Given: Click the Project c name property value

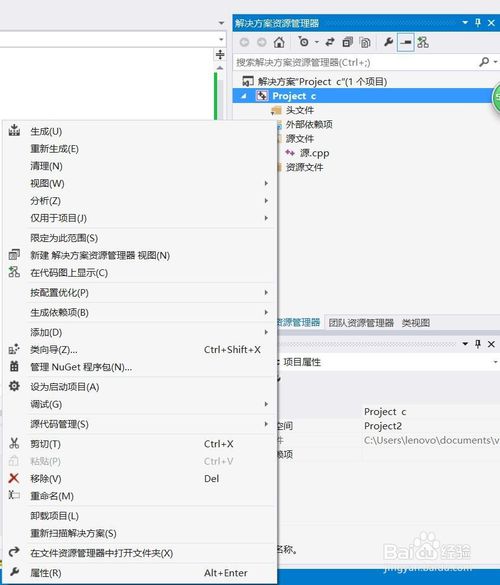Looking at the screenshot, I should (x=385, y=412).
